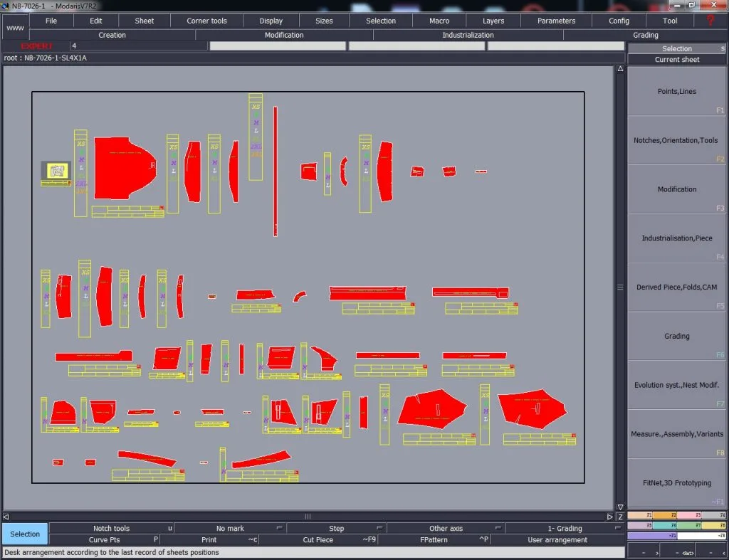Click the orange F2 color swatch

point(664,515)
